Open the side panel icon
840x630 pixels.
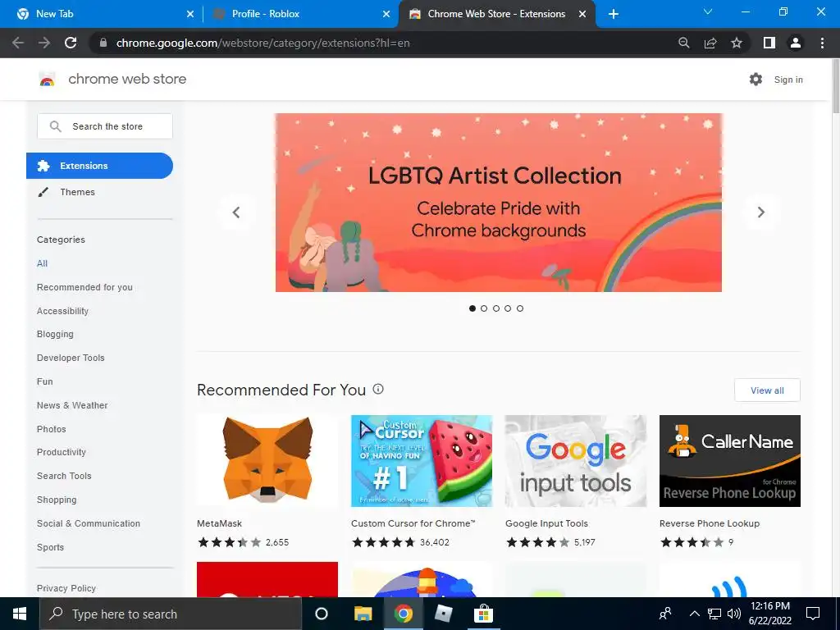[769, 43]
